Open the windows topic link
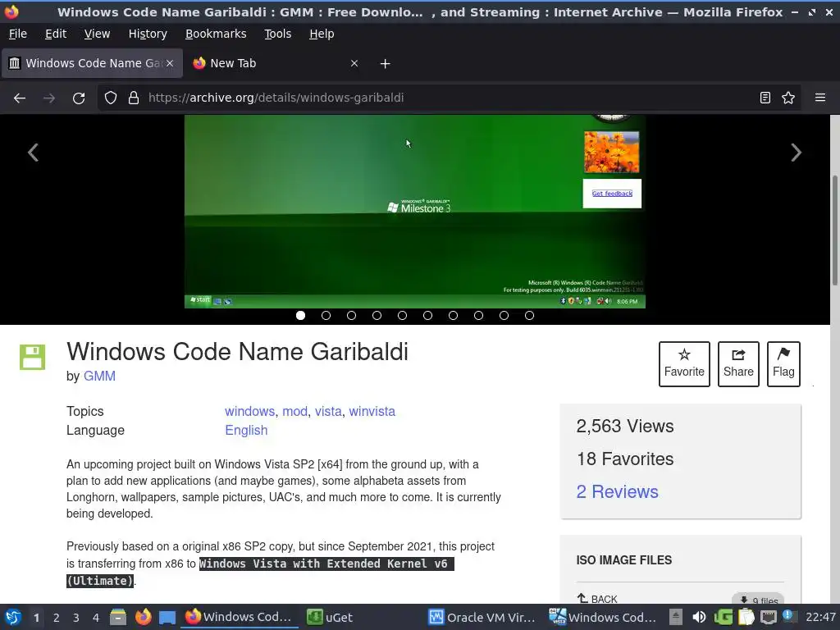This screenshot has height=630, width=840. pyautogui.click(x=249, y=412)
